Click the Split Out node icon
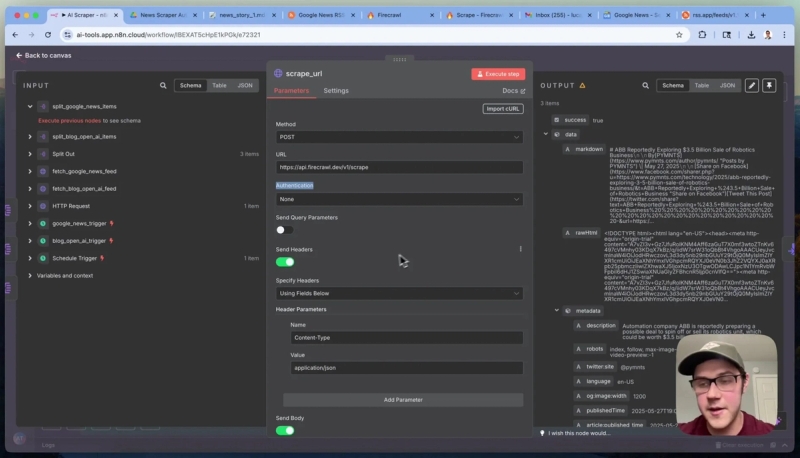The width and height of the screenshot is (800, 458). [x=43, y=154]
